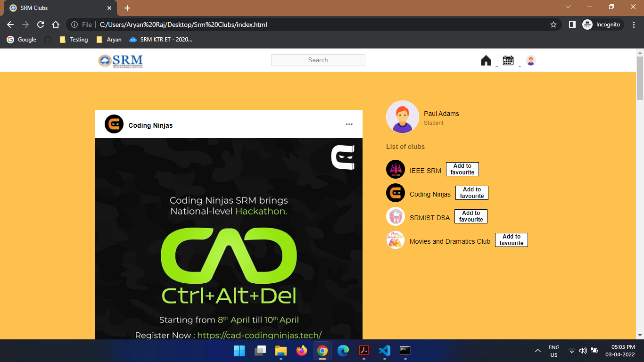Select the SRM Clubs browser tab
644x362 pixels.
[57, 8]
